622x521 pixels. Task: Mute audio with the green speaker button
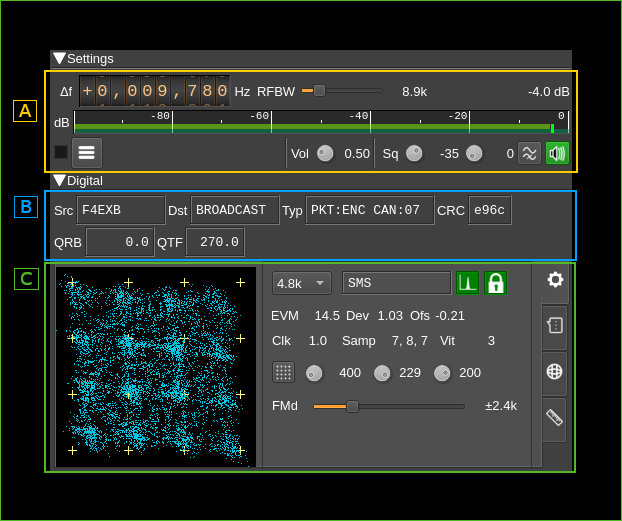[557, 153]
